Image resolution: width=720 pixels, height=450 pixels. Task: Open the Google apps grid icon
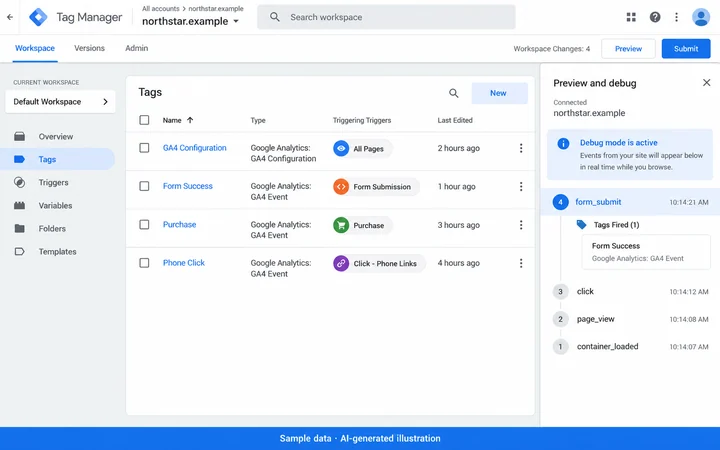(631, 17)
